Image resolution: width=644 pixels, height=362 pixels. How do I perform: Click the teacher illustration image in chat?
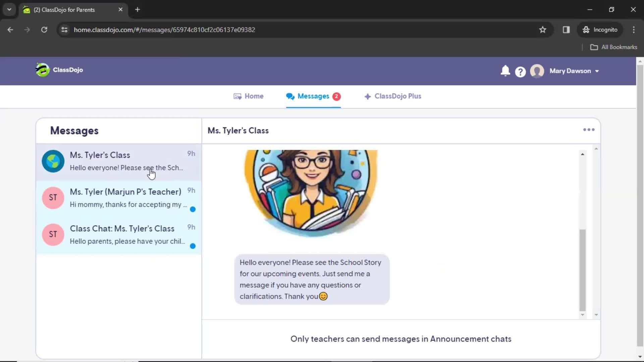pos(311,193)
